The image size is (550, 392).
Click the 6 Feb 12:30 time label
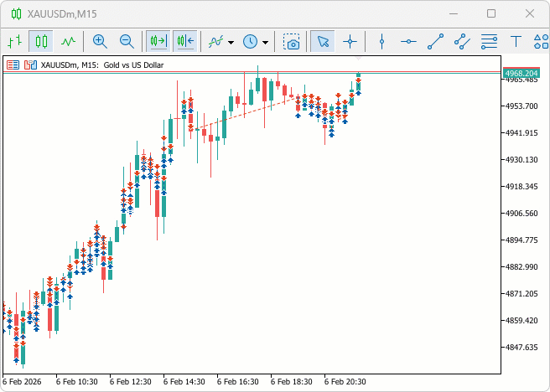(x=131, y=381)
